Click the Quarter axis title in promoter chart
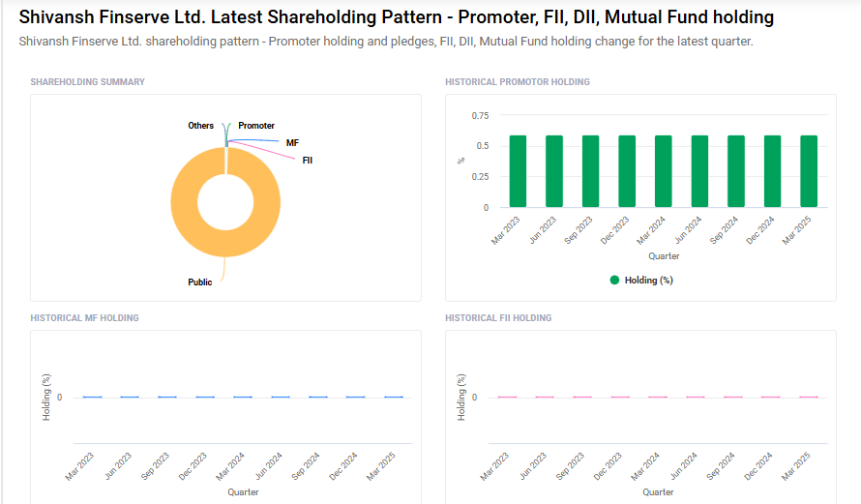 tap(664, 255)
